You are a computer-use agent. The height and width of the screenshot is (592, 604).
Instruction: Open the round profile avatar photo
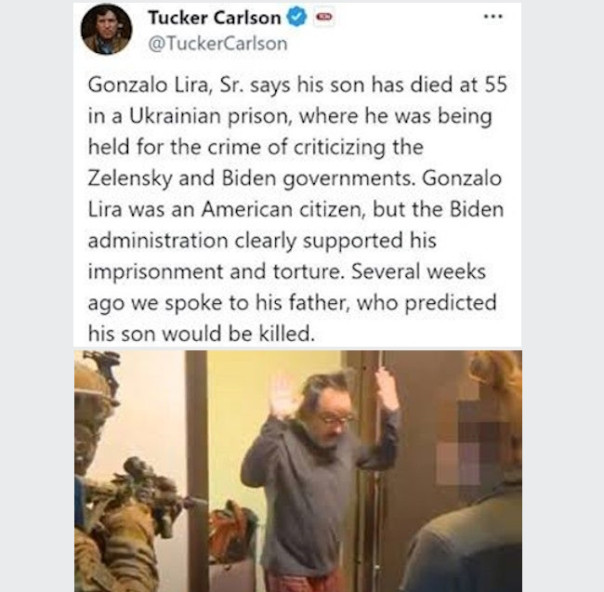[x=106, y=30]
